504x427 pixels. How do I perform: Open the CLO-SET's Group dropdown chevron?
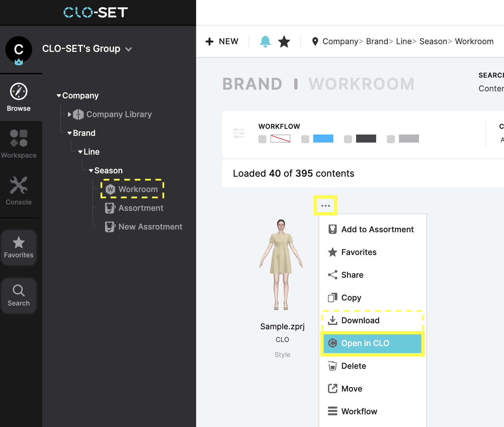[x=129, y=49]
